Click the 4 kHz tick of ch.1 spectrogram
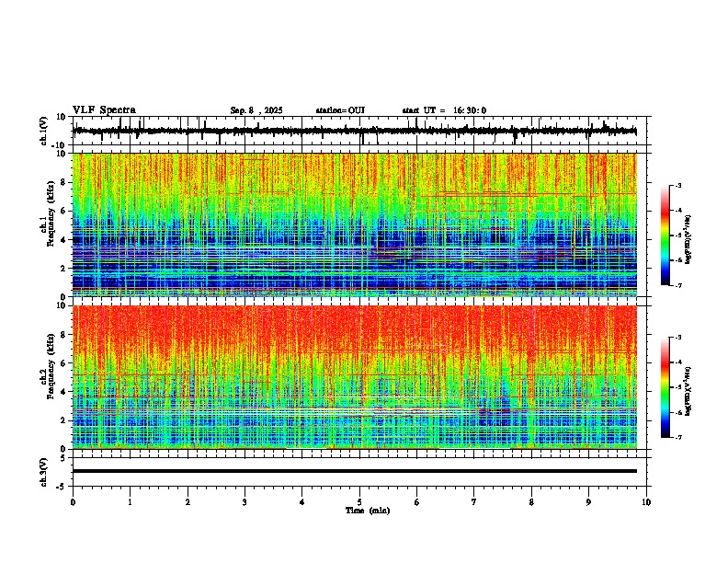The height and width of the screenshot is (563, 728). pos(63,240)
